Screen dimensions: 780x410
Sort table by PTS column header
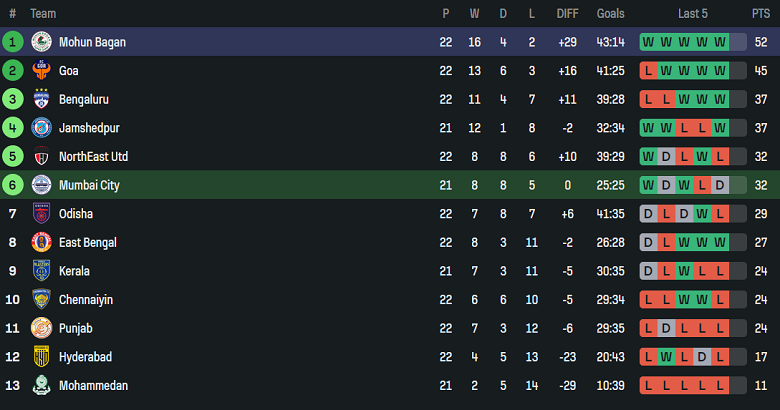click(x=760, y=13)
